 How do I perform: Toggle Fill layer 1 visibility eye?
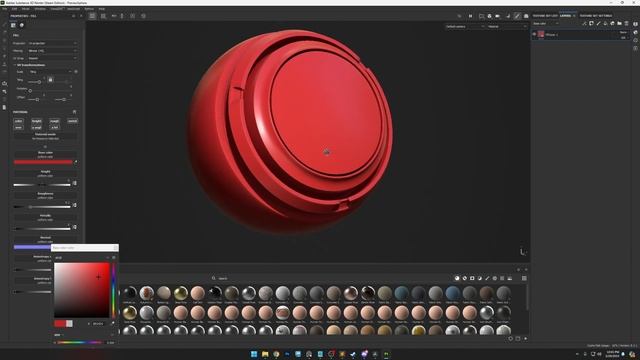(534, 34)
